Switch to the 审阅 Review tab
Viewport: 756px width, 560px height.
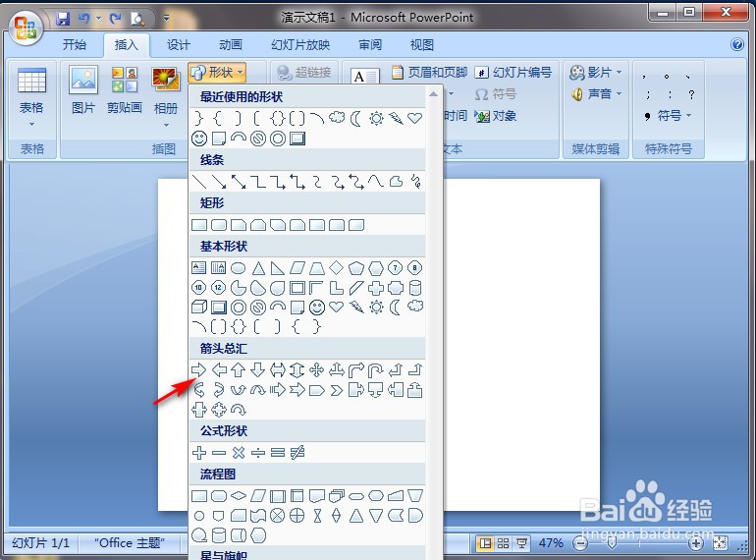[x=370, y=45]
